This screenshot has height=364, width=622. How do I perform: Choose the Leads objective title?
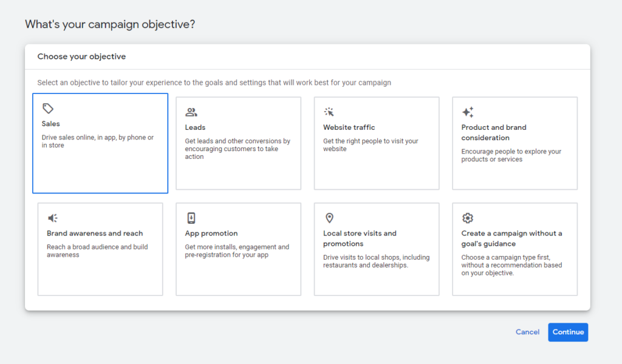click(195, 127)
